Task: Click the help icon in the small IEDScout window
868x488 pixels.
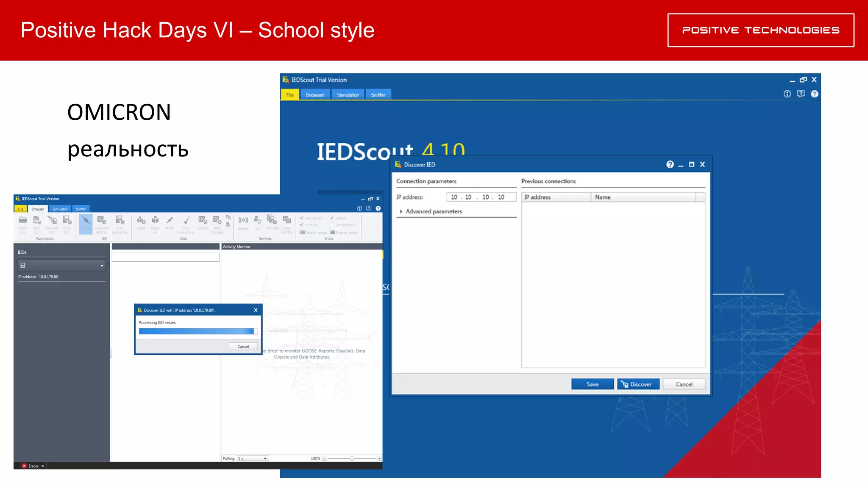Action: [378, 208]
